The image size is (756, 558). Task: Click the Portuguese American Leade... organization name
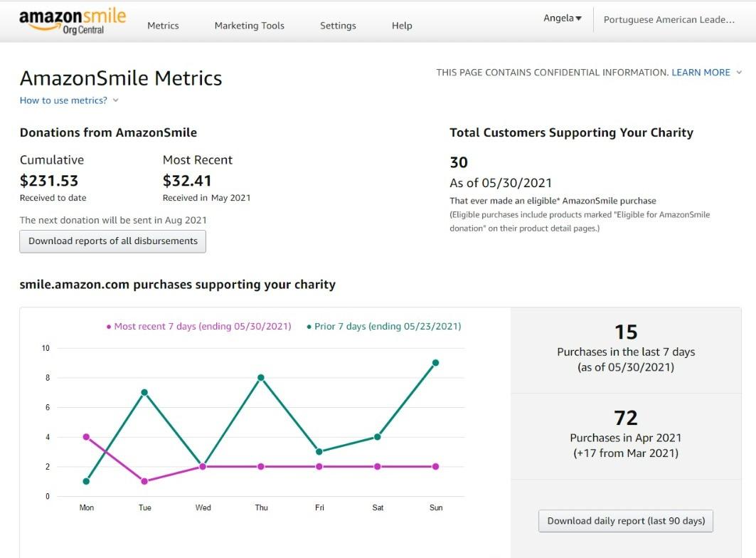(x=669, y=19)
